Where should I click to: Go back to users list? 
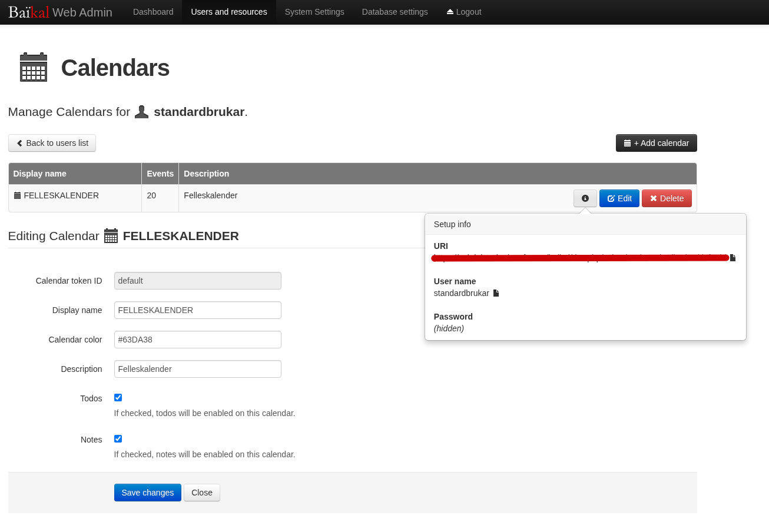52,143
